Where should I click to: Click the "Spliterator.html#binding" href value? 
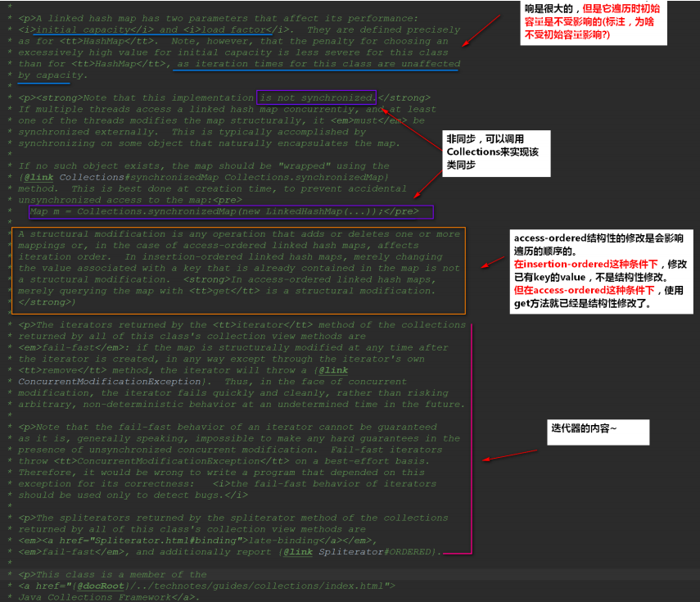click(x=165, y=541)
